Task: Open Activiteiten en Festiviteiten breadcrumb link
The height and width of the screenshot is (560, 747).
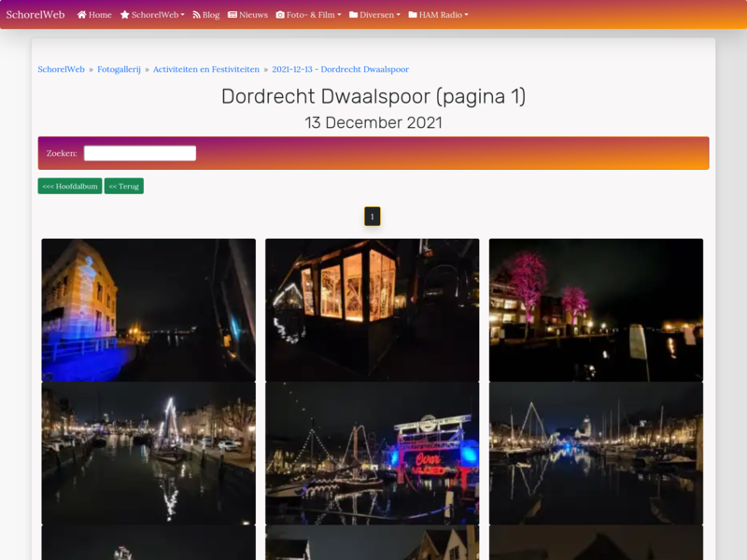Action: click(206, 69)
